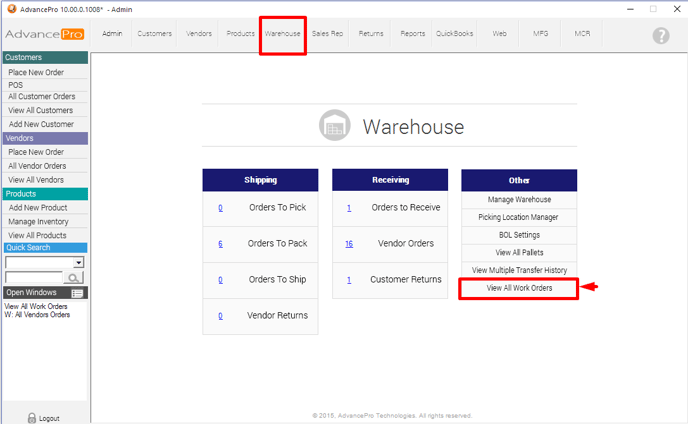Go to the Sales Rep tab
Screen dimensions: 688x424
327,34
